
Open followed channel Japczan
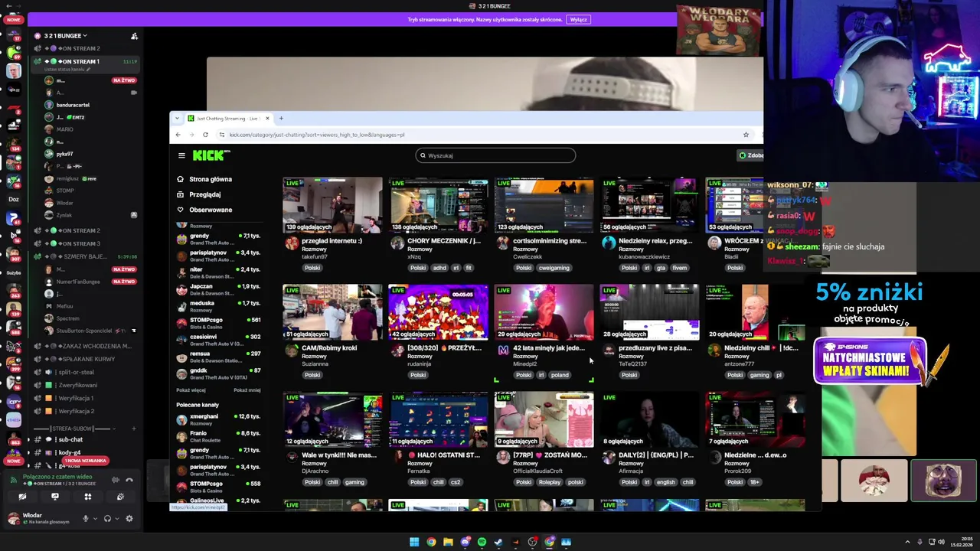(218, 289)
